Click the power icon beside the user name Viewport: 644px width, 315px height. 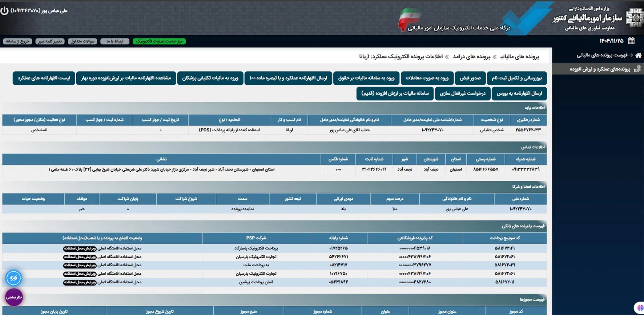(4, 11)
